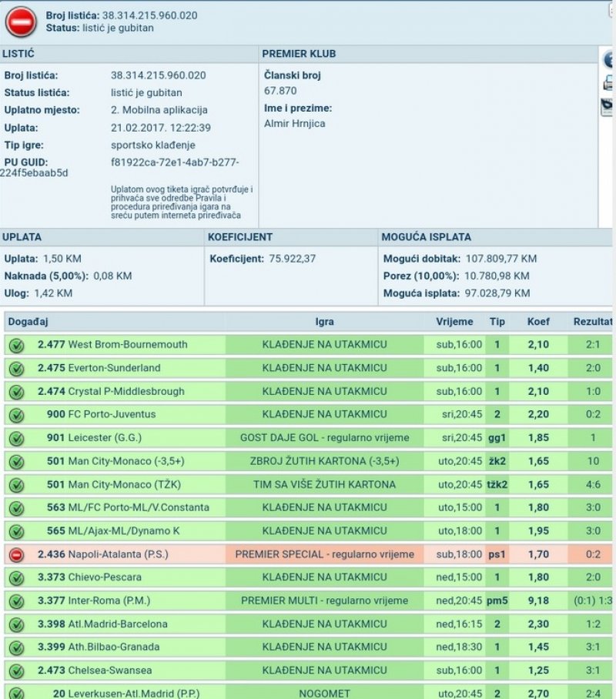This screenshot has width=616, height=699.
Task: Click the blue help icon at right edge
Action: pyautogui.click(x=608, y=59)
